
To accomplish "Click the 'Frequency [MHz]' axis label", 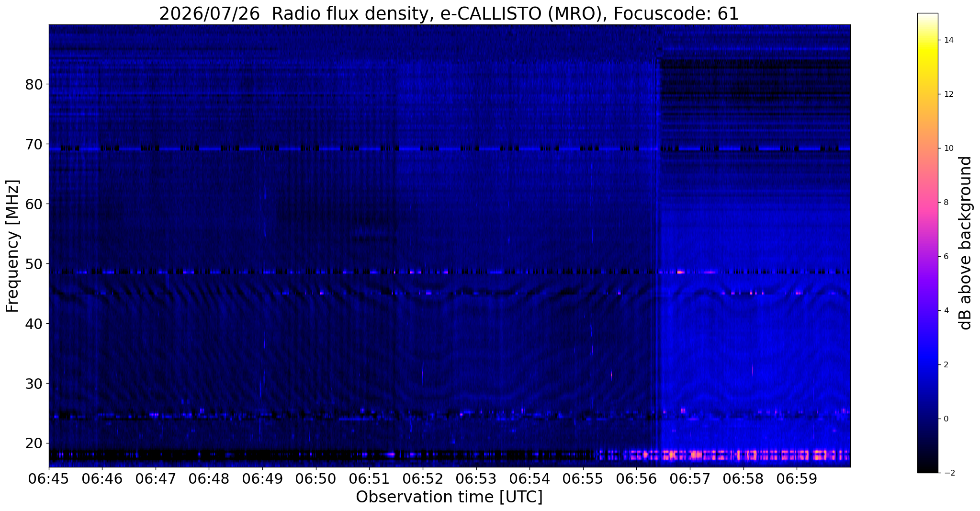I will click(x=13, y=246).
